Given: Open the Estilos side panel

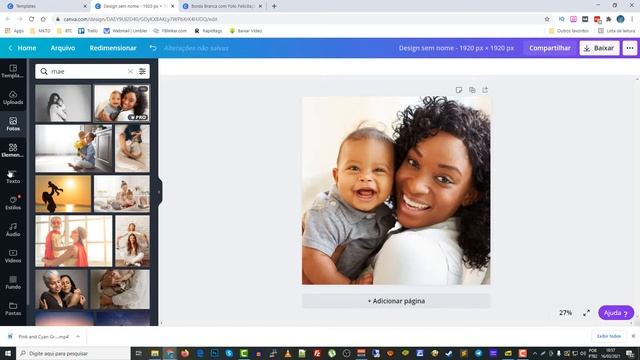Looking at the screenshot, I should click(x=13, y=203).
